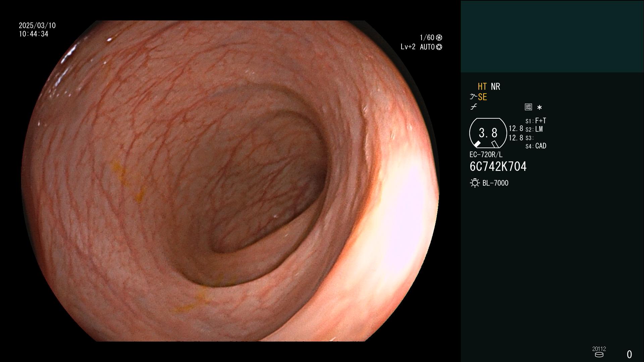The height and width of the screenshot is (362, 644).
Task: Click the endoscopic live image view
Action: click(x=230, y=181)
